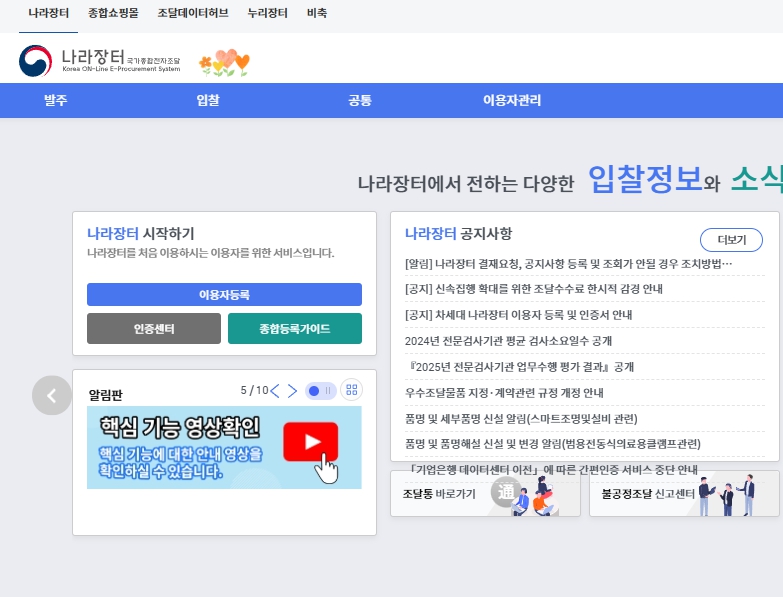Click the 나라장터 logo in the header
Viewport: 783px width, 597px height.
pyautogui.click(x=99, y=61)
